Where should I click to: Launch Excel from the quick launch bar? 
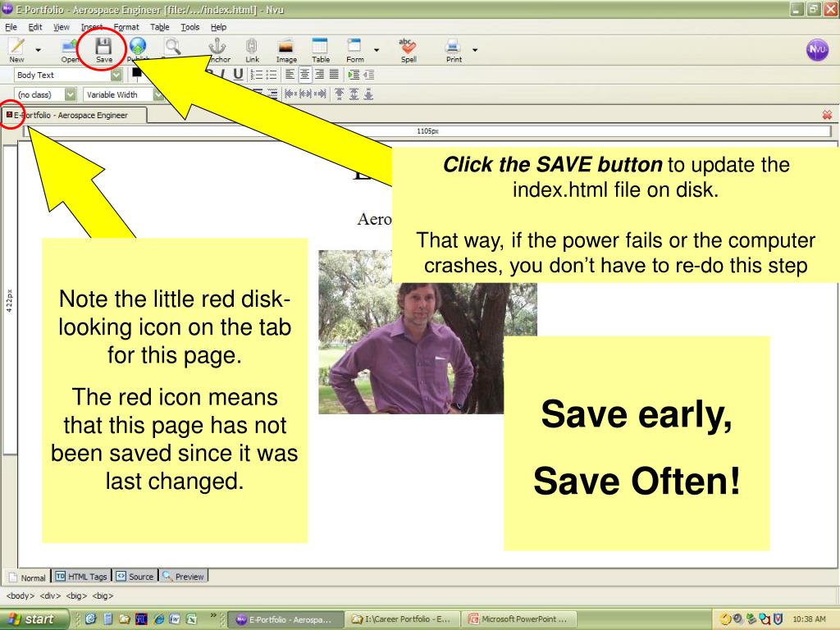tap(191, 619)
